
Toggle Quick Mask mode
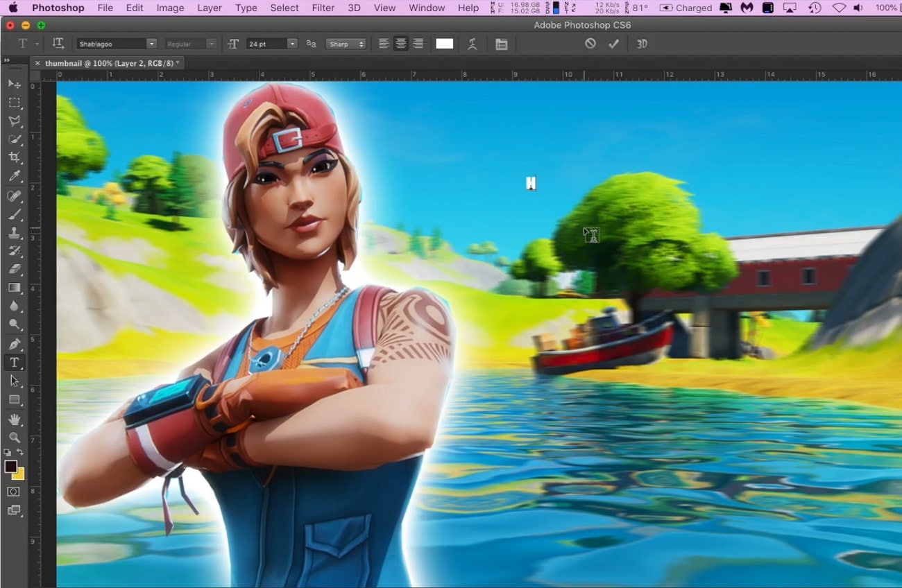point(14,492)
